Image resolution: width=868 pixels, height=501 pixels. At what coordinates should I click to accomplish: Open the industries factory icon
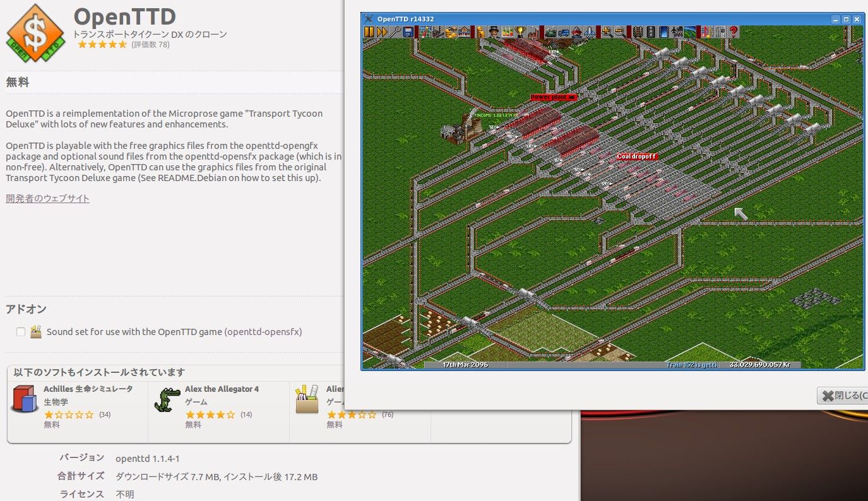click(532, 32)
